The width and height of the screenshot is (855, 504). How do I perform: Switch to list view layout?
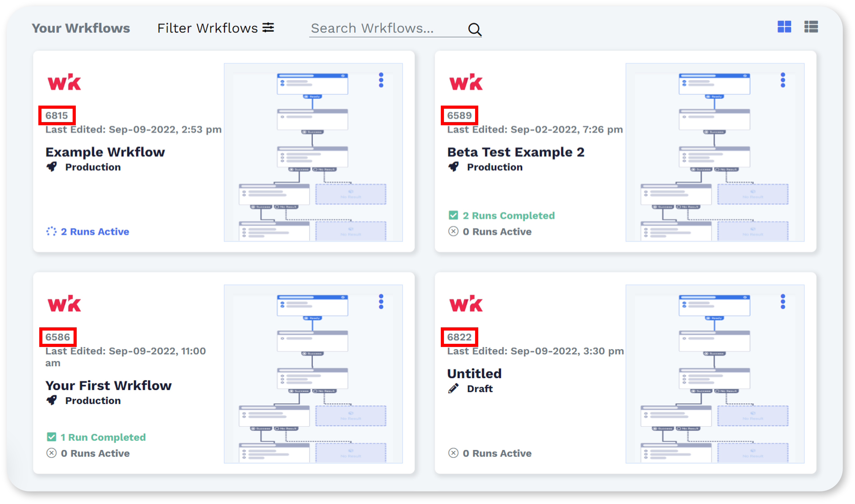(x=811, y=27)
